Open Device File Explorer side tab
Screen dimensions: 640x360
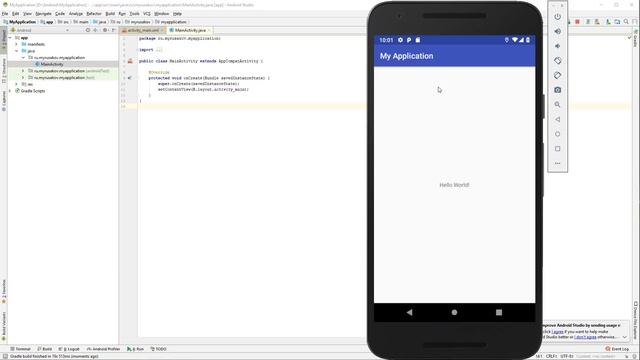point(636,321)
